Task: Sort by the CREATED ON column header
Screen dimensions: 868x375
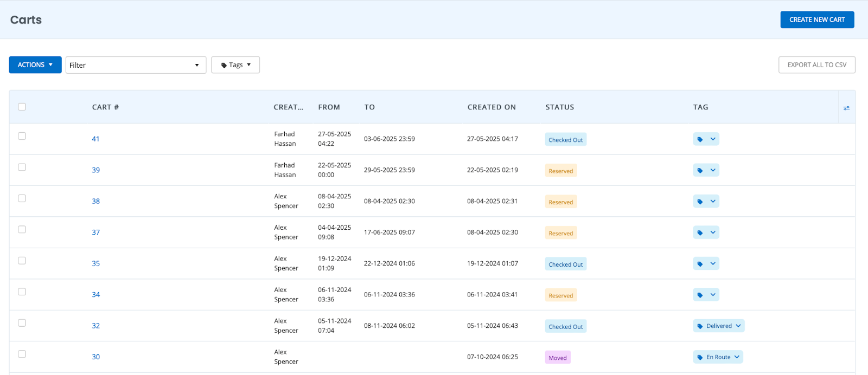Action: click(x=492, y=107)
